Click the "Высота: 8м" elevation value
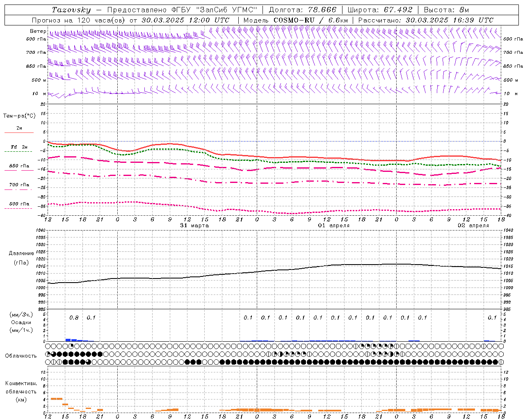This screenshot has width=525, height=420. point(446,10)
